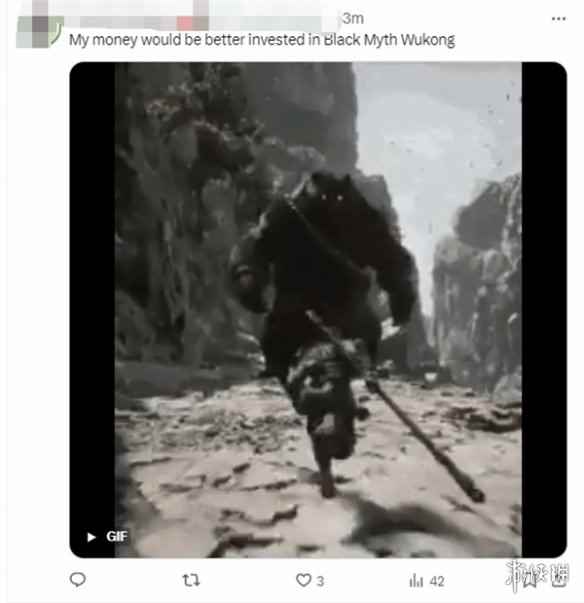This screenshot has width=584, height=603.
Task: Open the reply speech bubble icon
Action: 78,580
